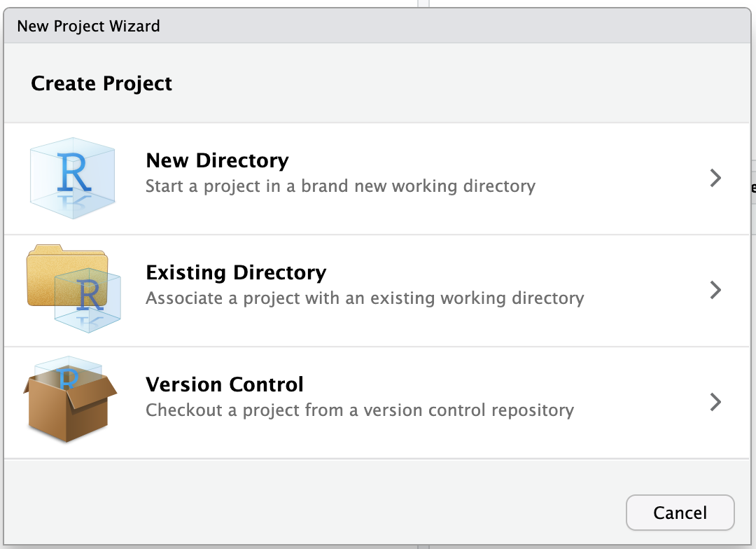This screenshot has height=549, width=756.
Task: Click "Associate a project with an existing working directory"
Action: [x=365, y=298]
